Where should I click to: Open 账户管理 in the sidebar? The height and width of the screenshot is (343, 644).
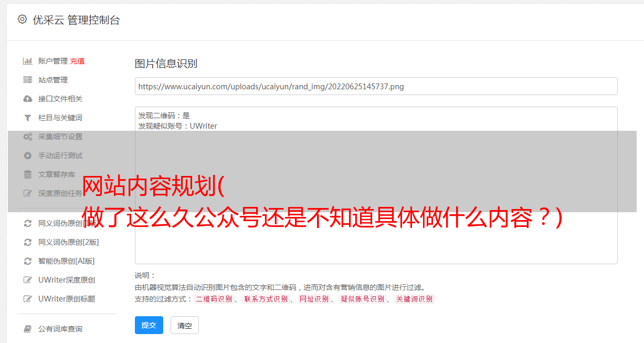[53, 61]
